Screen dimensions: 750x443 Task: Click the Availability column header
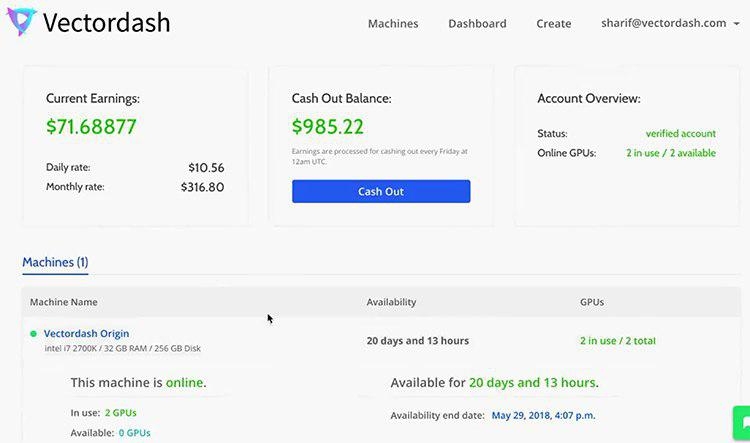[x=391, y=302]
